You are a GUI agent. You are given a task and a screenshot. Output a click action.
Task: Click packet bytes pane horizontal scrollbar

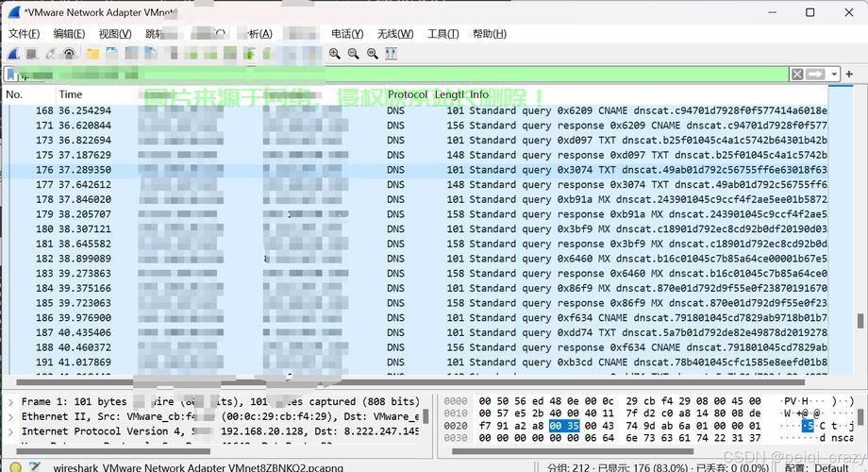[x=573, y=451]
